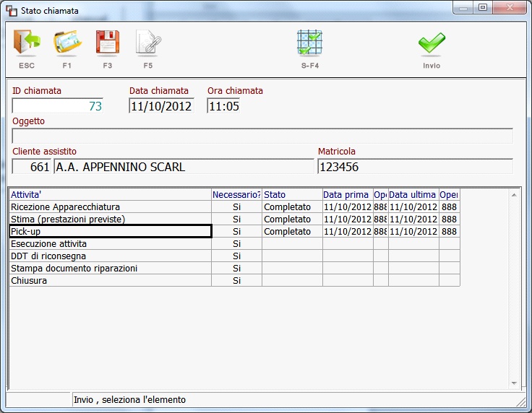This screenshot has width=532, height=413.
Task: Click the F5 document link icon
Action: (148, 43)
